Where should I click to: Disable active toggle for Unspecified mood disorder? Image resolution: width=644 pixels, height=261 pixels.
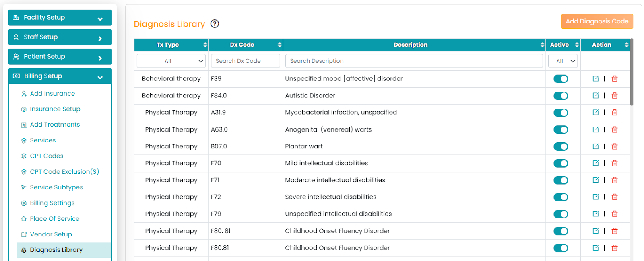pos(561,79)
